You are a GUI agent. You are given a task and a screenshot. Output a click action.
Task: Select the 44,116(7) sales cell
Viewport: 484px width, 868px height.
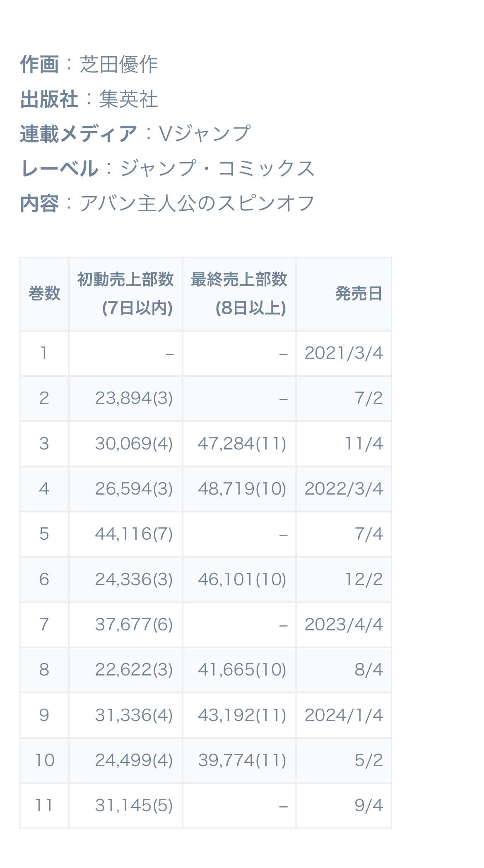point(125,534)
